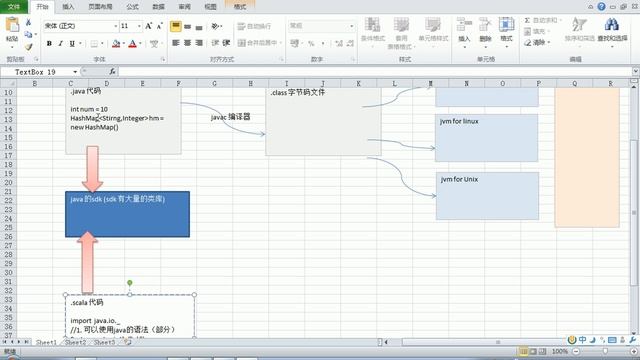Image resolution: width=640 pixels, height=360 pixels.
Task: Click the increase indent icon
Action: tap(227, 43)
